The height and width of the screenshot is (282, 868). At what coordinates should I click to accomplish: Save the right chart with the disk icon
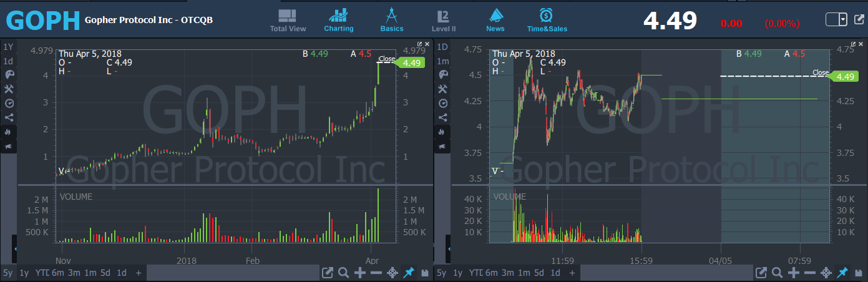[859, 273]
